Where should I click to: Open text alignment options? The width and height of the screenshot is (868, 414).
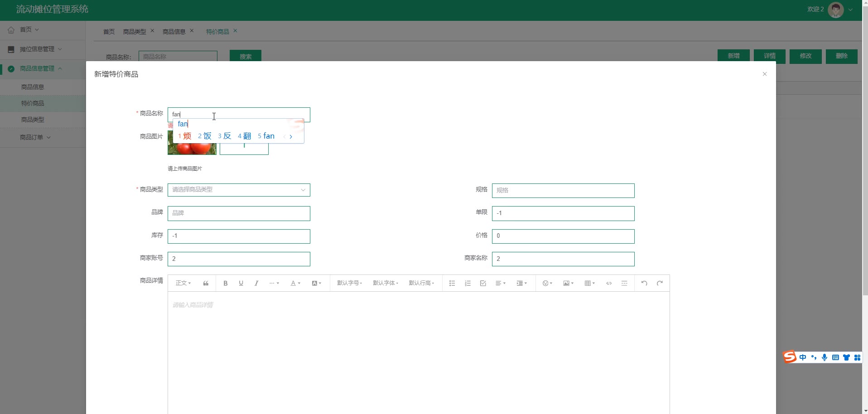501,283
